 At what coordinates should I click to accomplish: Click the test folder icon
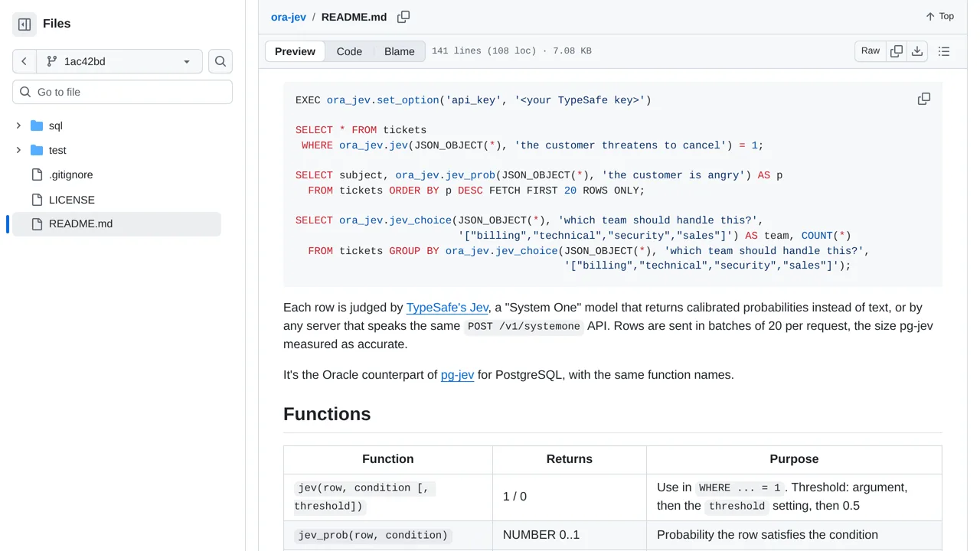pyautogui.click(x=37, y=150)
